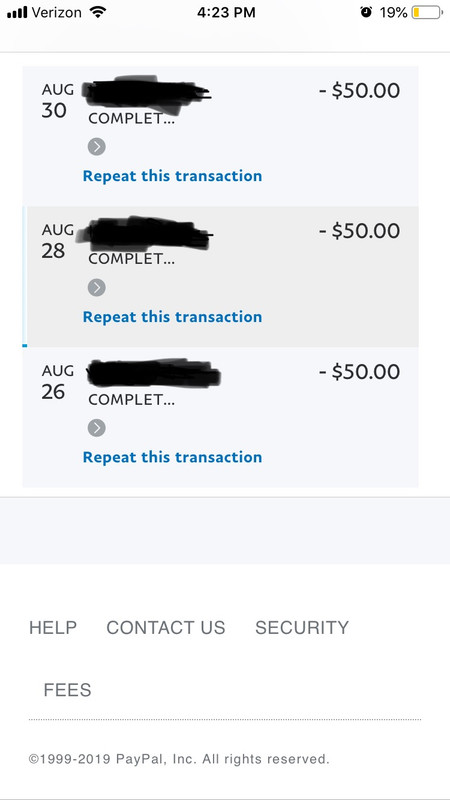
Task: Expand the Aug 28 transaction chevron
Action: coord(96,288)
